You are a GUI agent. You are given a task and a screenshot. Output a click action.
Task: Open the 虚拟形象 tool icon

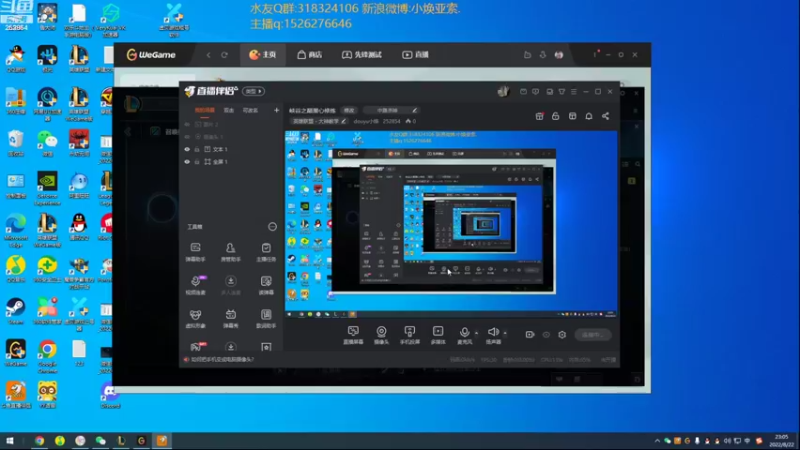(195, 318)
